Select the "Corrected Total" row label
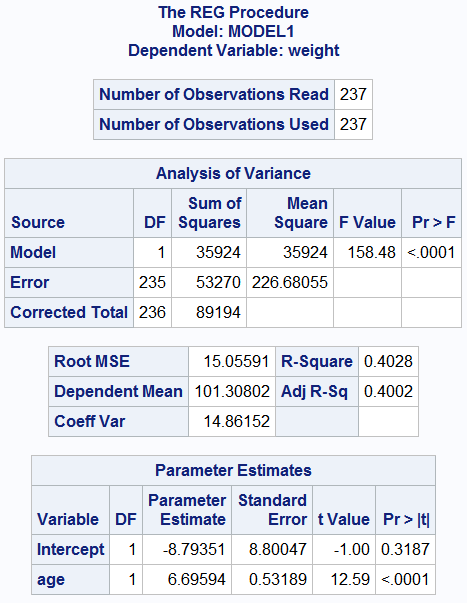467x603 pixels. (69, 312)
